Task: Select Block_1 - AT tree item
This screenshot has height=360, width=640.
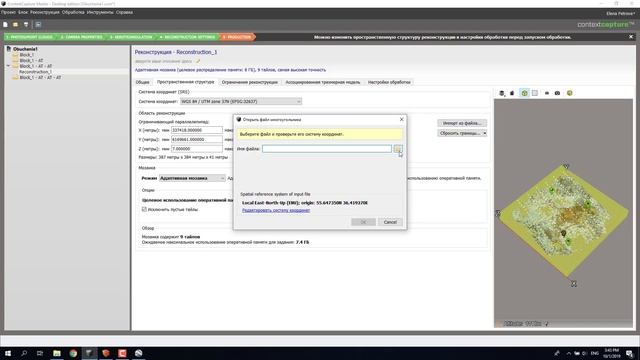Action: [x=31, y=60]
